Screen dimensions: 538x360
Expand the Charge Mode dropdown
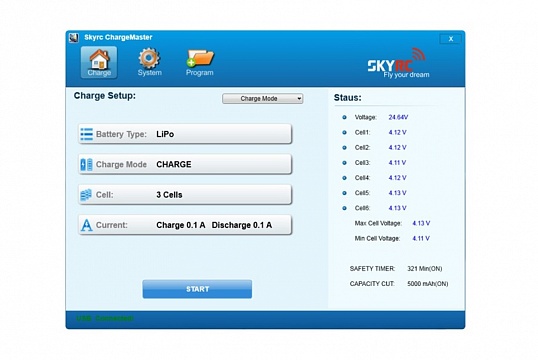(262, 99)
